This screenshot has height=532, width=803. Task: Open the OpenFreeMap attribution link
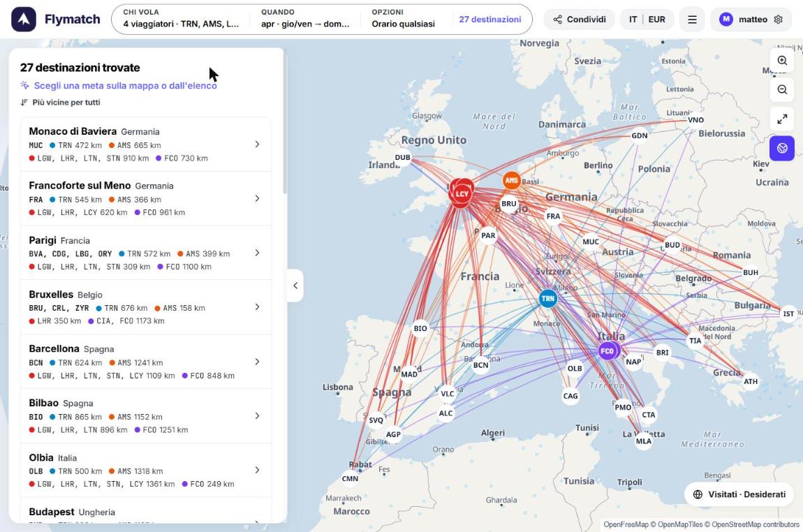(x=626, y=525)
